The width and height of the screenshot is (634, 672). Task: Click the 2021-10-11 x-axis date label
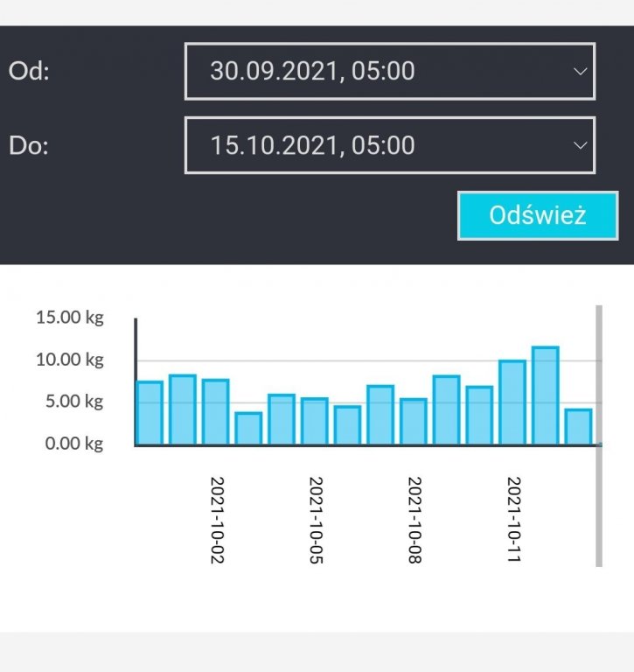[x=513, y=520]
